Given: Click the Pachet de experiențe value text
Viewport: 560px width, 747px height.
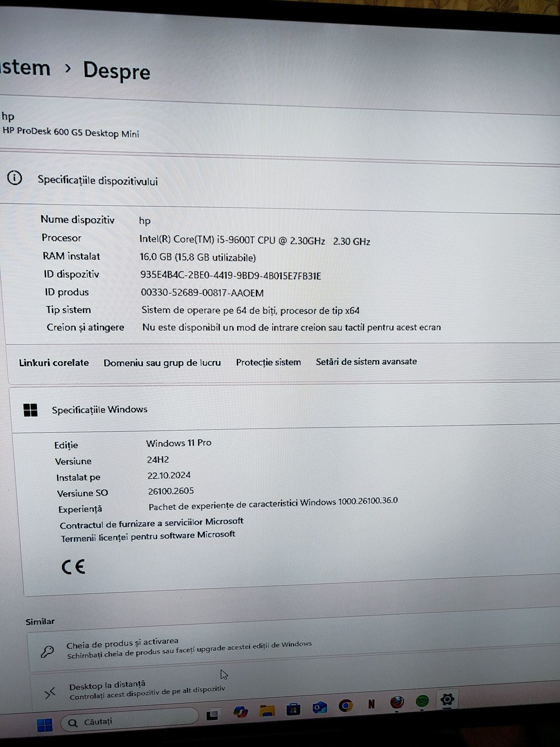Looking at the screenshot, I should click(273, 503).
